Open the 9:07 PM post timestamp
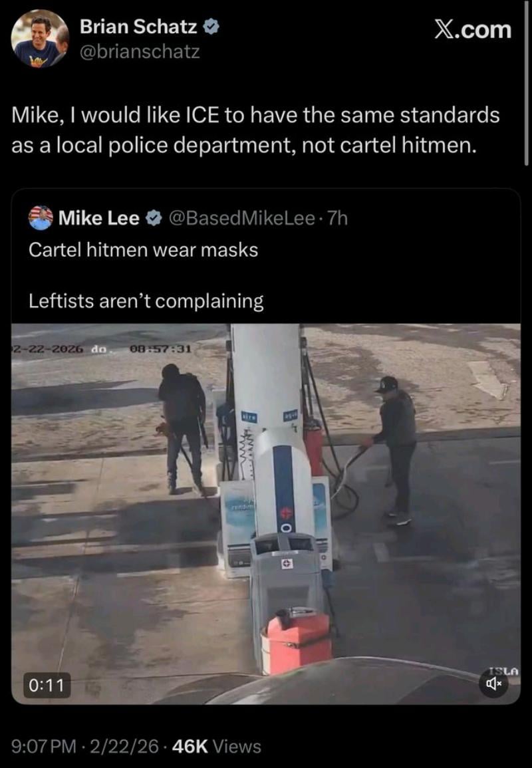The image size is (532, 768). point(44,747)
